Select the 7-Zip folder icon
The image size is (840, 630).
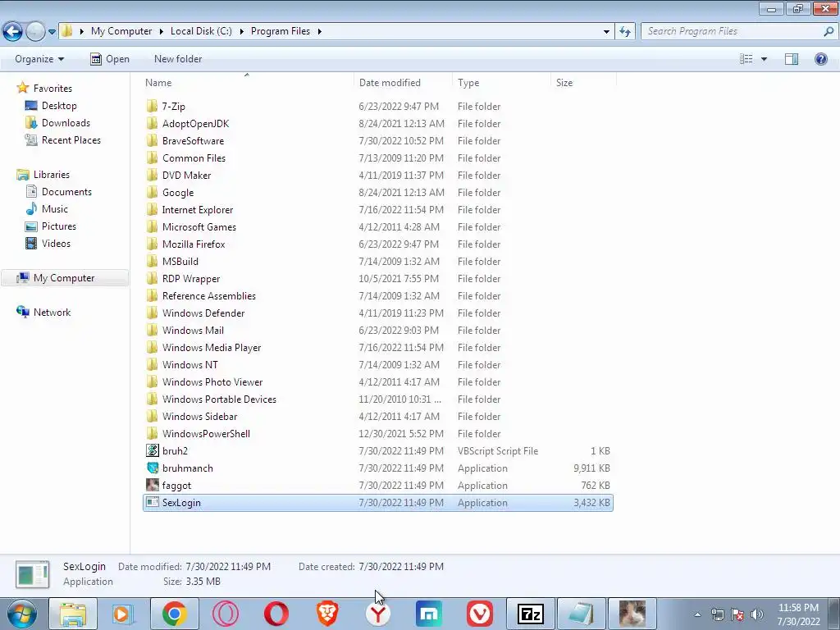click(x=152, y=106)
